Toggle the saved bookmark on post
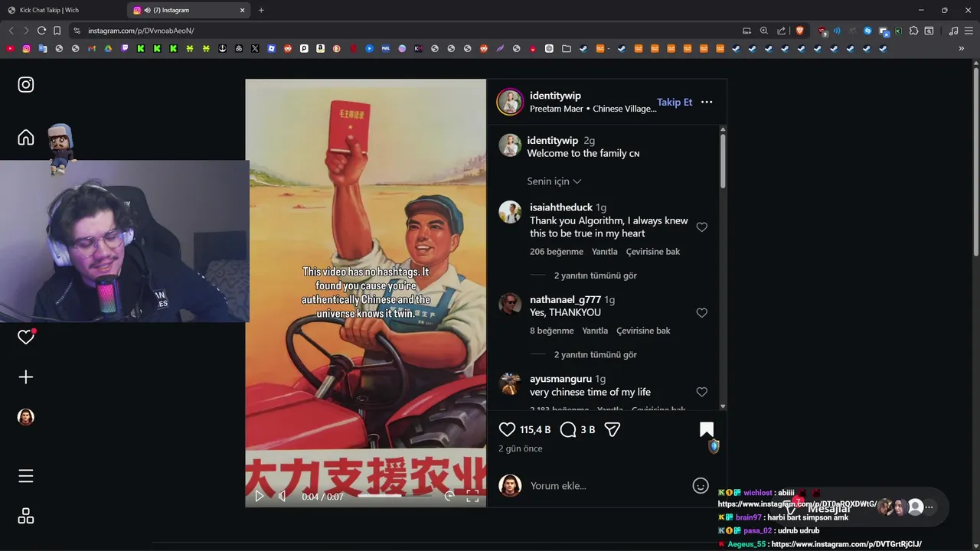 [707, 429]
